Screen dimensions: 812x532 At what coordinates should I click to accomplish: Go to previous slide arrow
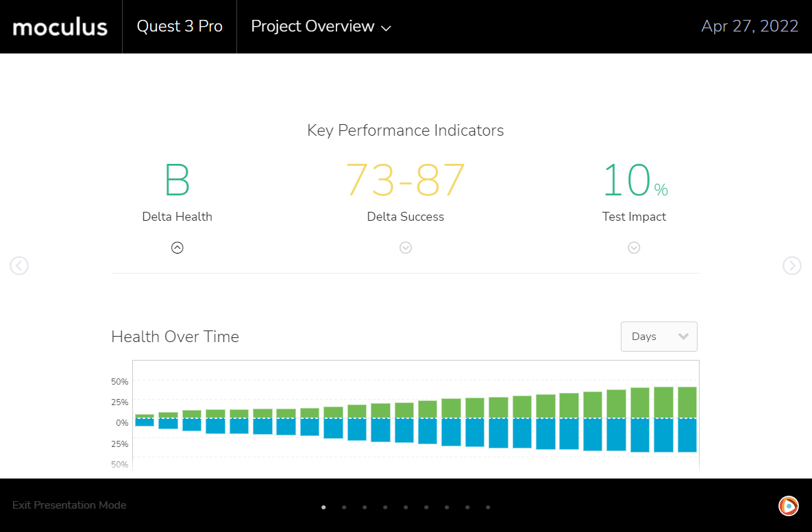[x=19, y=265]
